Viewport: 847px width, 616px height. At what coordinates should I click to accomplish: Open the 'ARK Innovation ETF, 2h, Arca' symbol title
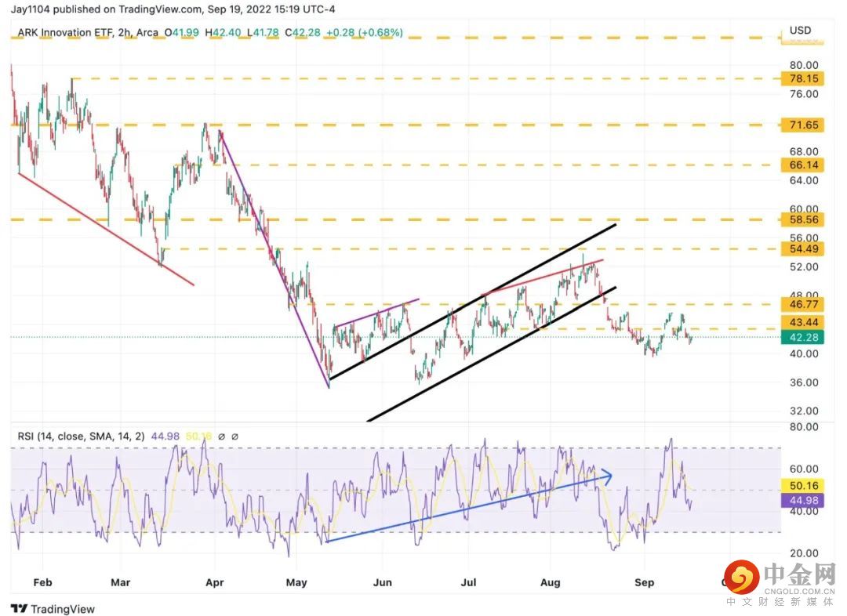coord(88,32)
